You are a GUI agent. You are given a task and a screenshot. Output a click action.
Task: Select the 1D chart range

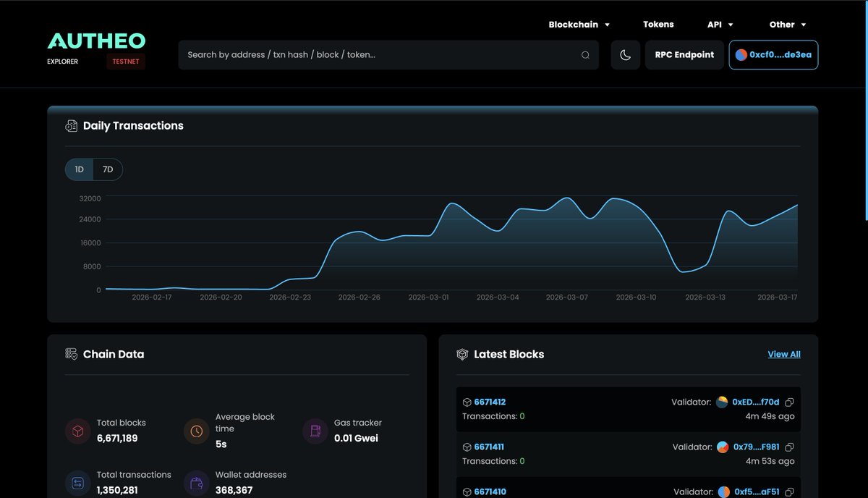(x=80, y=169)
